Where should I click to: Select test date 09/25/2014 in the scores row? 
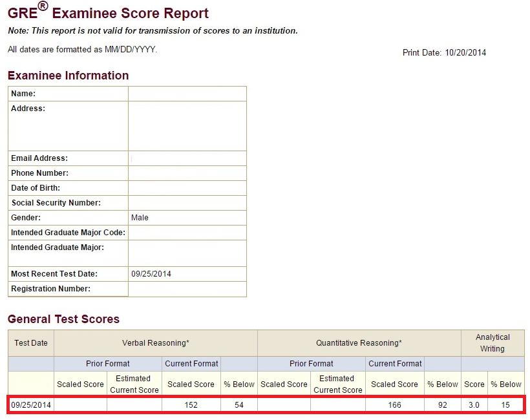coord(31,404)
